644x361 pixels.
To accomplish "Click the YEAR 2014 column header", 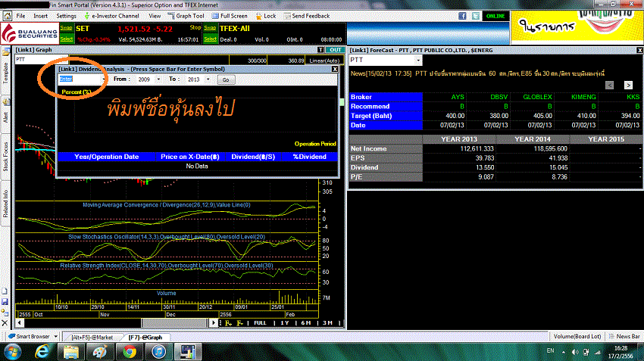I will (533, 139).
